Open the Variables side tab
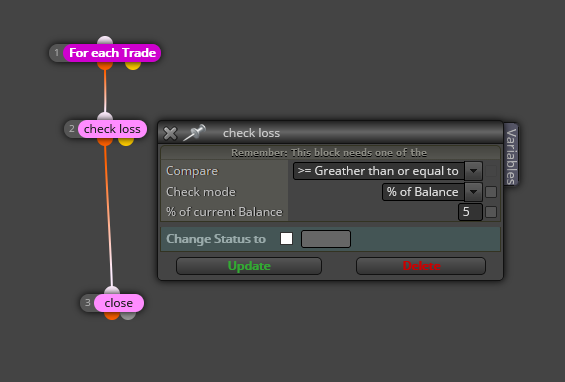 [x=511, y=156]
